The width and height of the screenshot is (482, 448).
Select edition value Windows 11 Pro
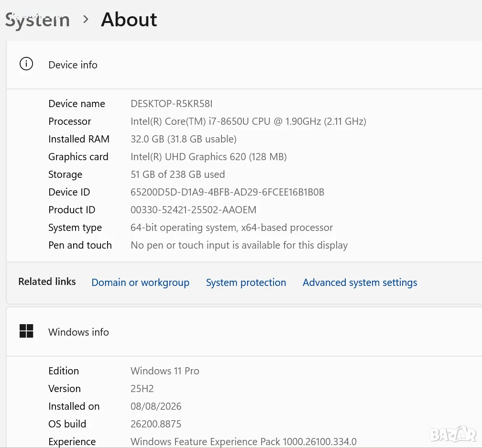(x=165, y=371)
